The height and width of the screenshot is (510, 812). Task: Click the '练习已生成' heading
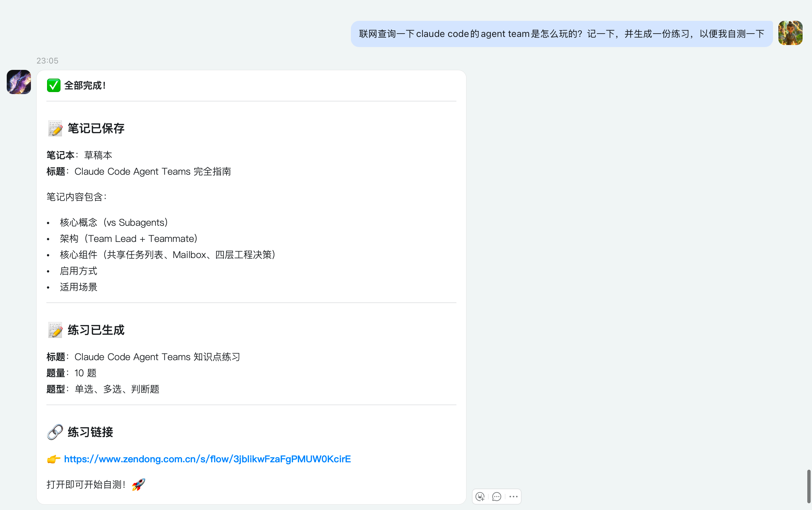click(96, 330)
